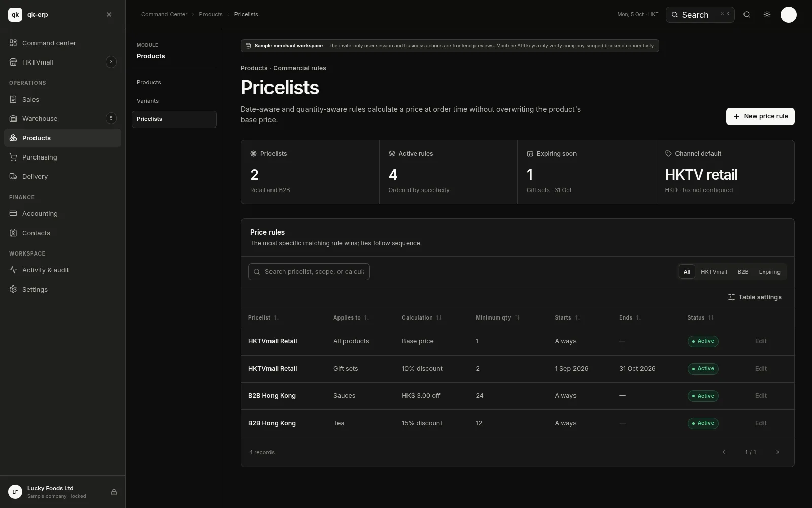The image size is (812, 508).
Task: Open Purchasing in the sidebar
Action: point(62,157)
